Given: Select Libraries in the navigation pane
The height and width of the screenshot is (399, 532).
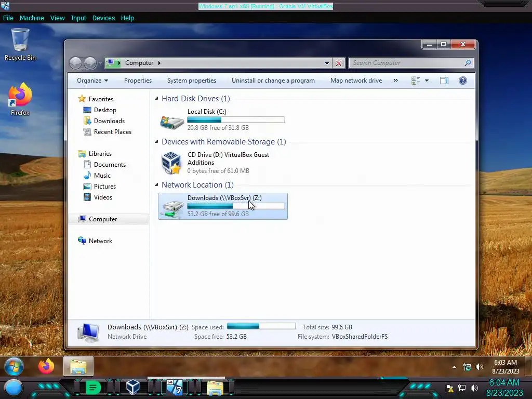Looking at the screenshot, I should tap(100, 154).
